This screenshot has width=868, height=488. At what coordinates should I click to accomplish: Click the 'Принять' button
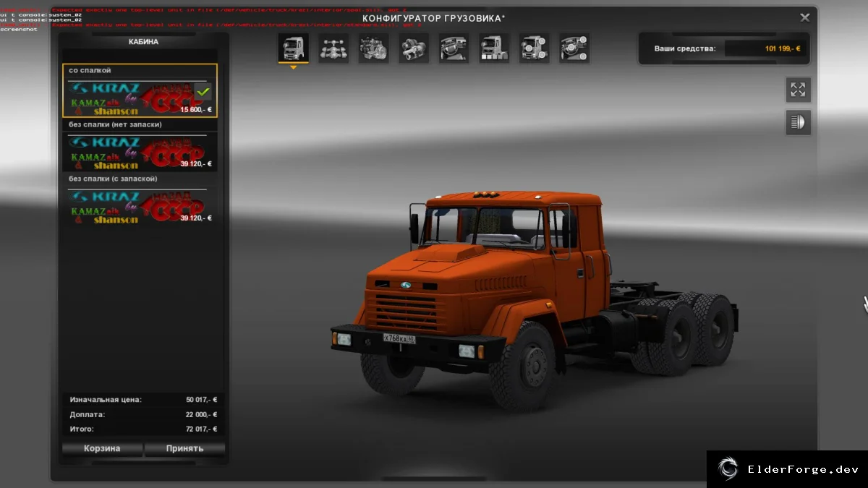184,448
